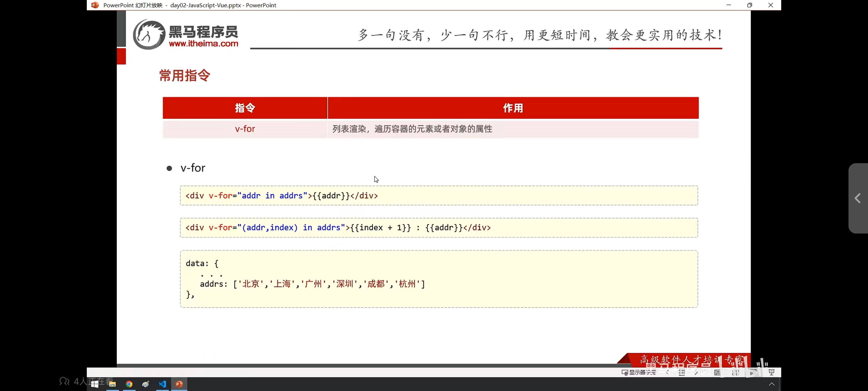Click the PowerPoint taskbar icon
This screenshot has height=391, width=868.
coord(179,384)
